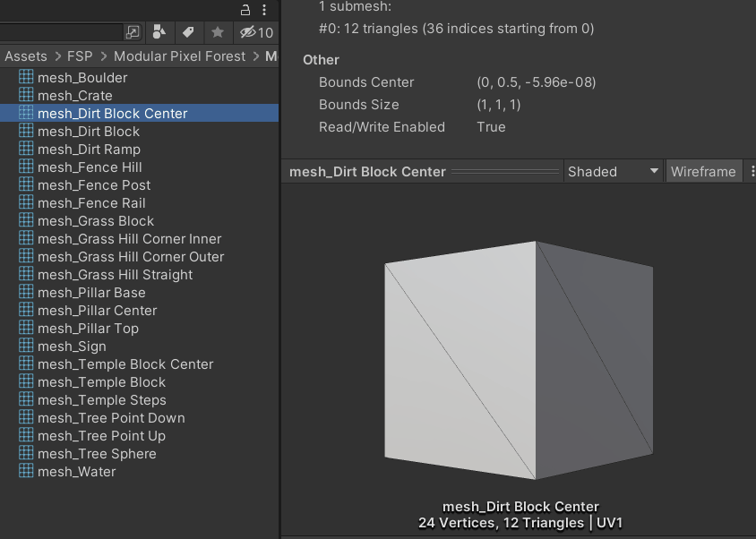Viewport: 756px width, 539px height.
Task: Select the mesh_Temple Block asset
Action: 140,381
